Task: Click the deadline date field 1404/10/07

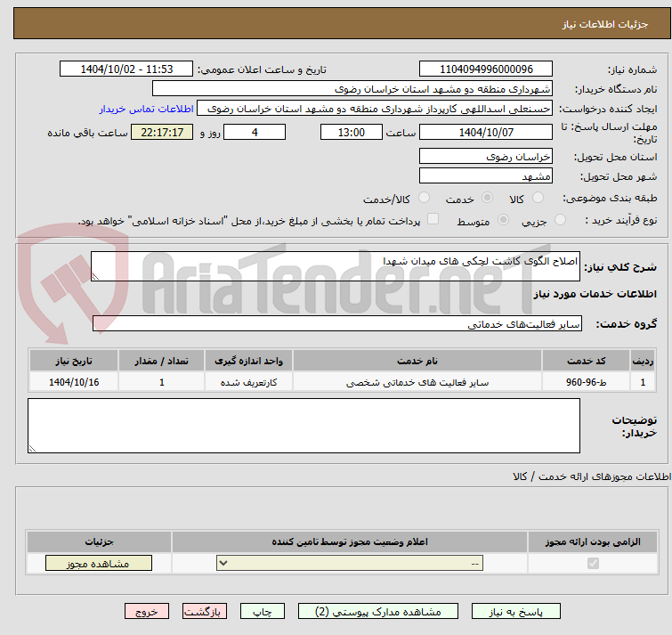Action: tap(486, 132)
